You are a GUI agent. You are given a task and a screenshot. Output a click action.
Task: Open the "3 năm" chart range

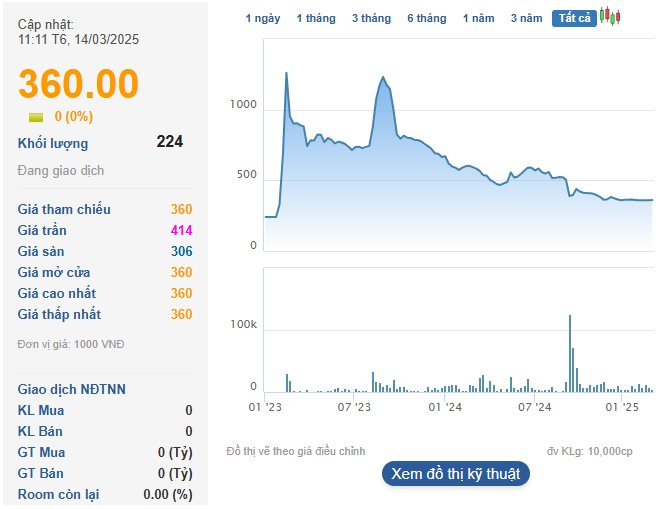(526, 19)
